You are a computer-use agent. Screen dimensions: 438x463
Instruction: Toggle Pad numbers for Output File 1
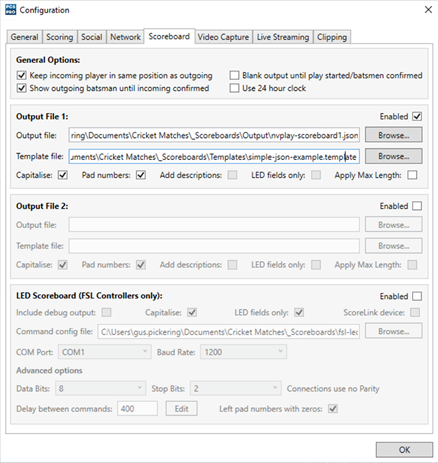tap(141, 175)
